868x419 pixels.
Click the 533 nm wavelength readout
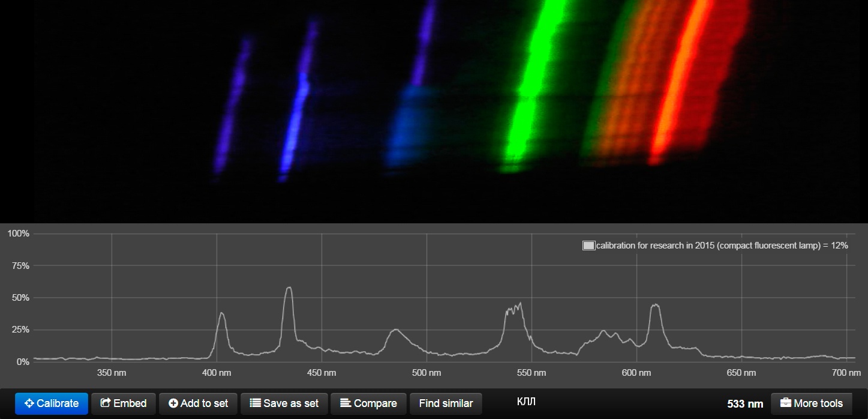pyautogui.click(x=745, y=404)
